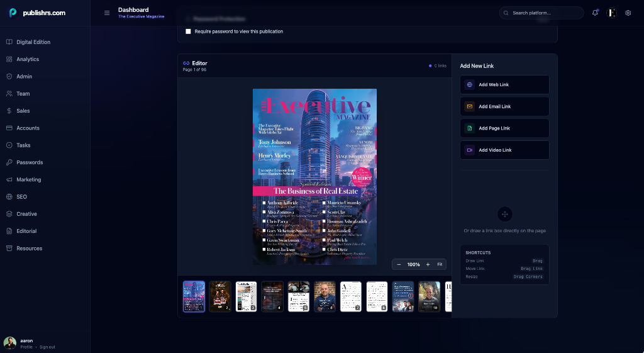Click the Add Page Link button
This screenshot has width=644, height=353.
pyautogui.click(x=504, y=128)
